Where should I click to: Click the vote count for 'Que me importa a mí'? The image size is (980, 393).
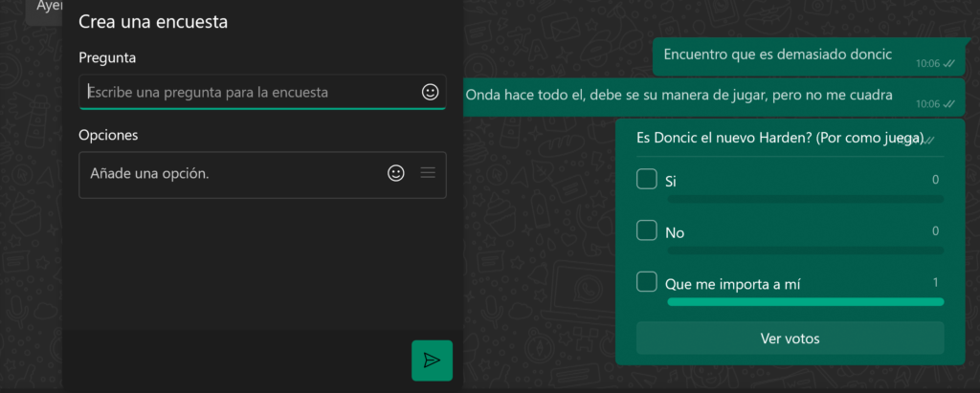point(935,282)
